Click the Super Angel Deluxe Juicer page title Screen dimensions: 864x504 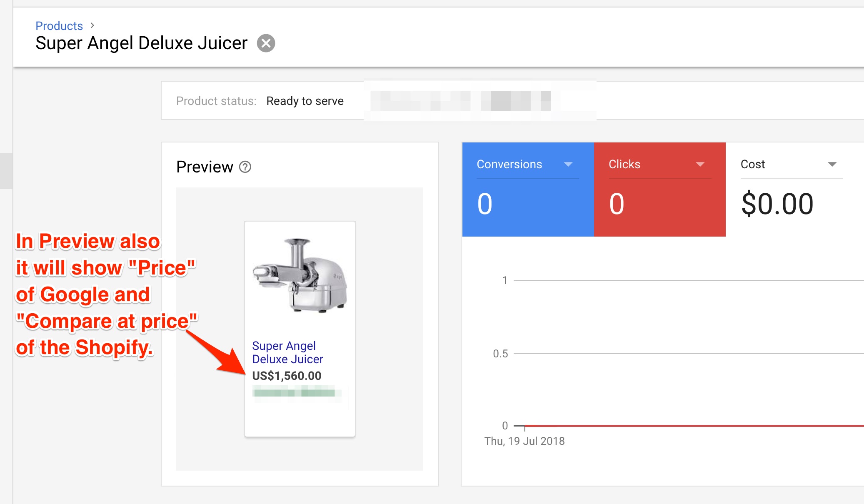click(141, 43)
